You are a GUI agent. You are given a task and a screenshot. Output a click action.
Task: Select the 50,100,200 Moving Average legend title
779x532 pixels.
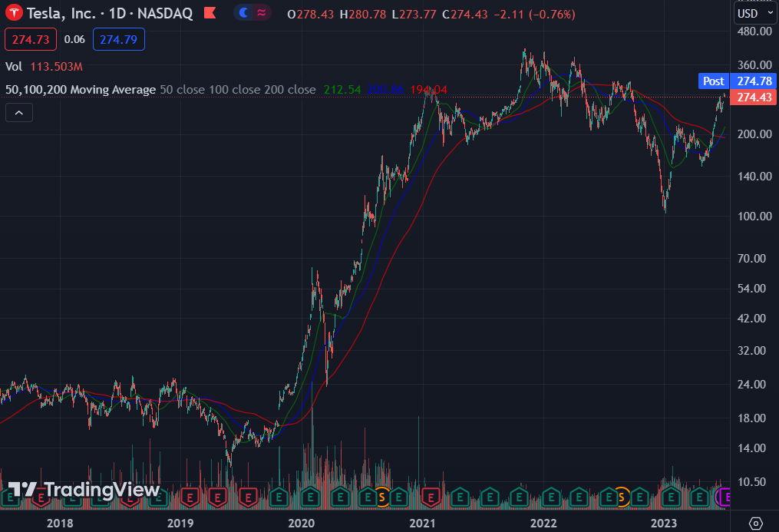81,89
